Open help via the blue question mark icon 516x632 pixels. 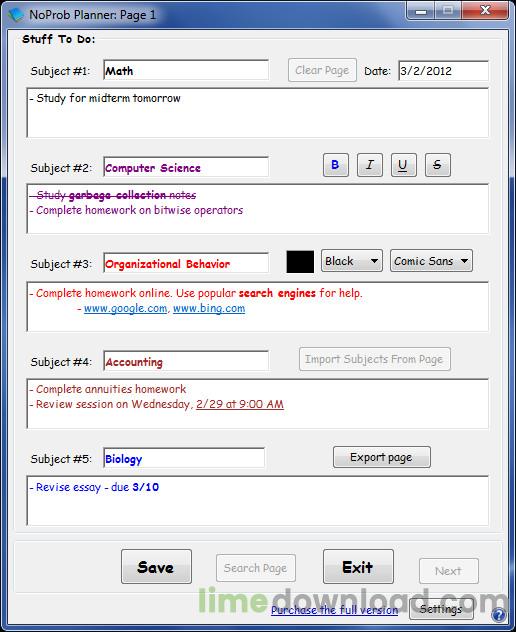pos(499,615)
